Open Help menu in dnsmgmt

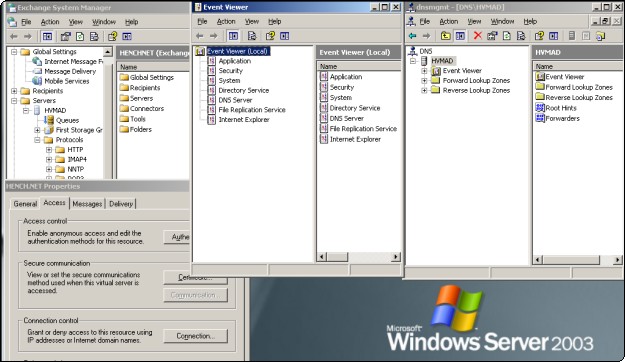tap(530, 22)
